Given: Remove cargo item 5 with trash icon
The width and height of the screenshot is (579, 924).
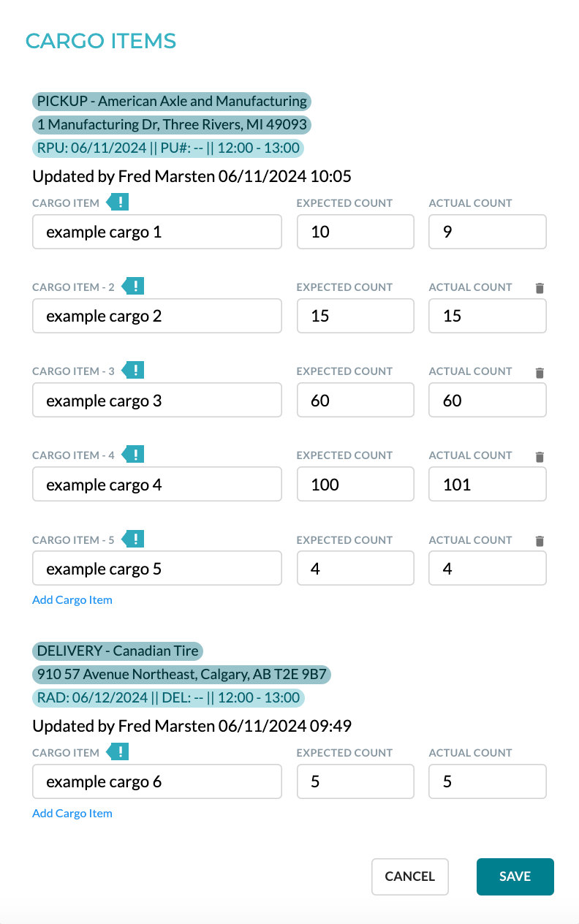Looking at the screenshot, I should pos(540,541).
